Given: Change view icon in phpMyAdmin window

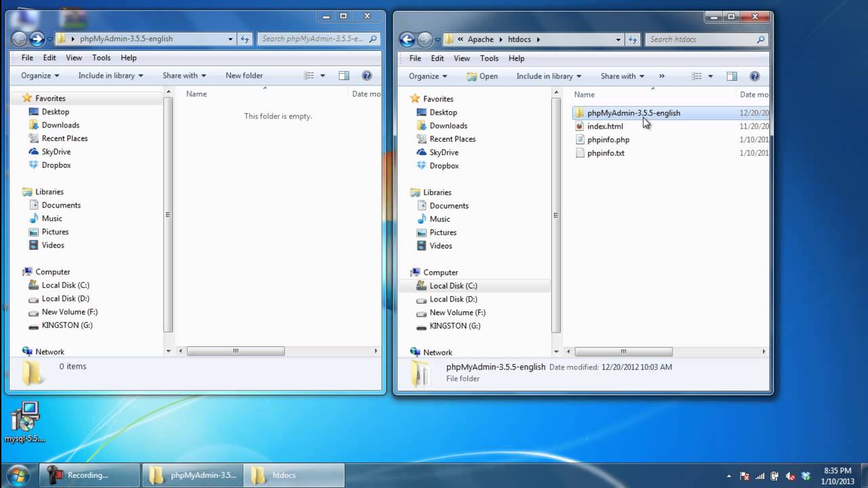Looking at the screenshot, I should point(309,75).
